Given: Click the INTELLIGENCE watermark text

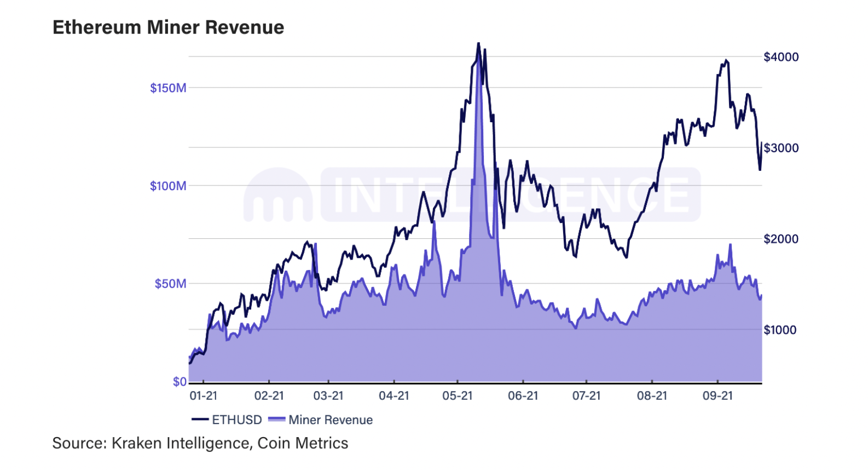Looking at the screenshot, I should (511, 194).
